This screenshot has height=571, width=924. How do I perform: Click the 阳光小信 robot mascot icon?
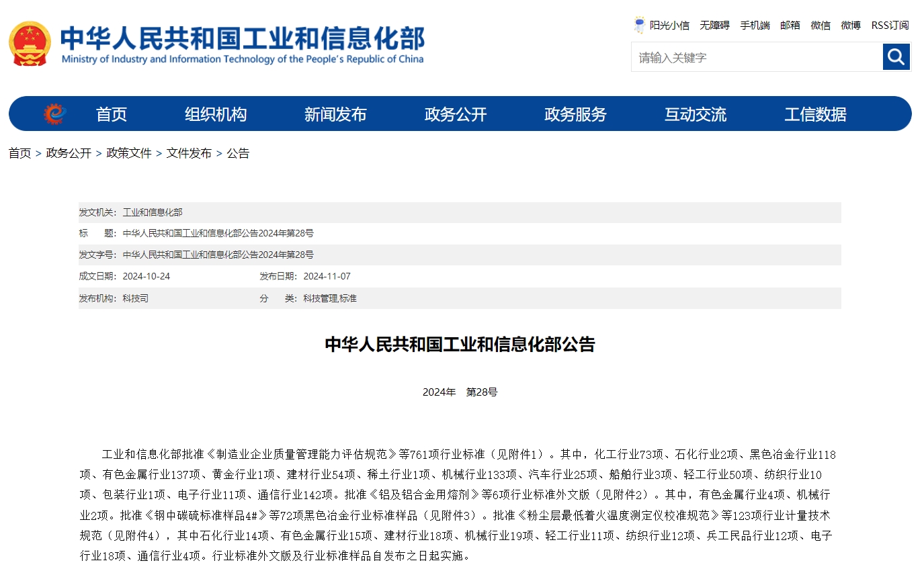pos(639,26)
